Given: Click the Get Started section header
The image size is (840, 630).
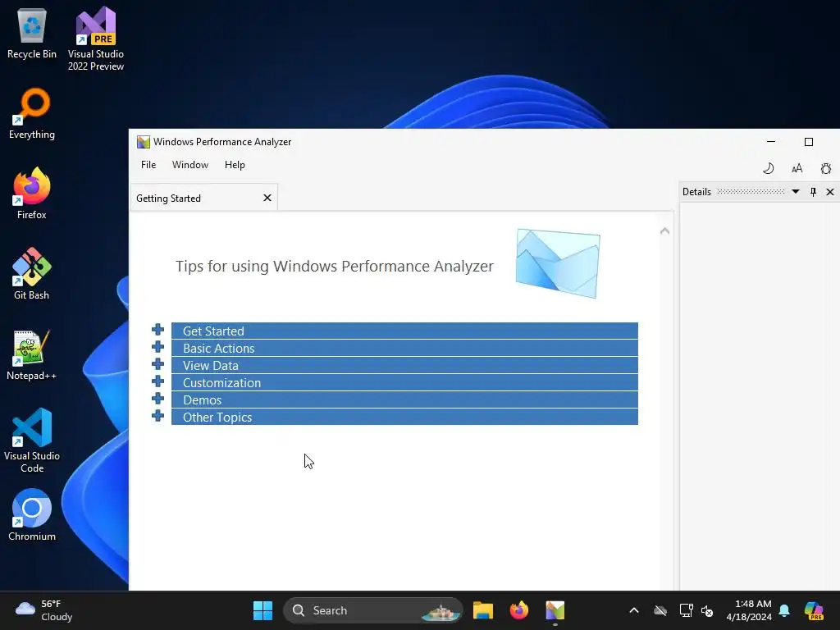Looking at the screenshot, I should point(404,331).
